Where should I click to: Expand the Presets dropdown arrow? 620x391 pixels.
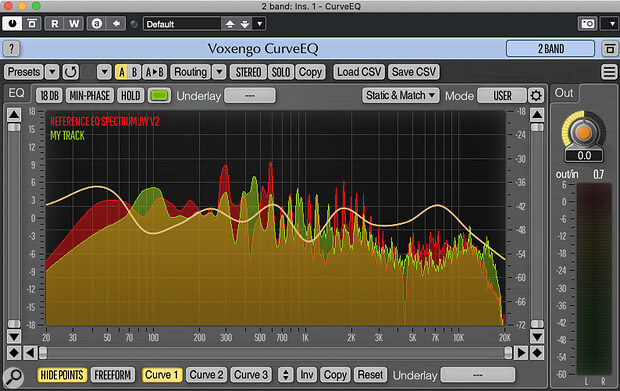[52, 72]
